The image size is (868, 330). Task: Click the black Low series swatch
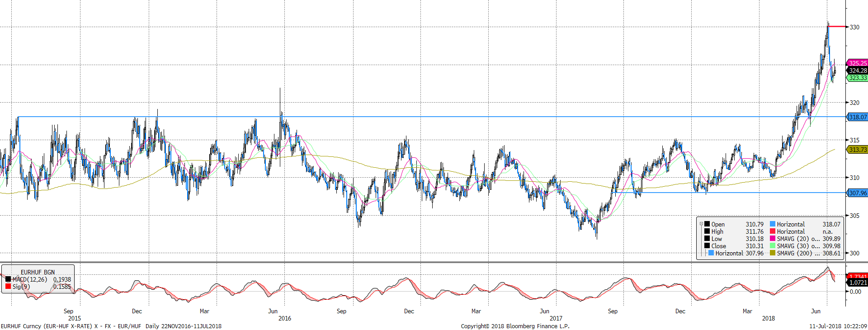(707, 238)
